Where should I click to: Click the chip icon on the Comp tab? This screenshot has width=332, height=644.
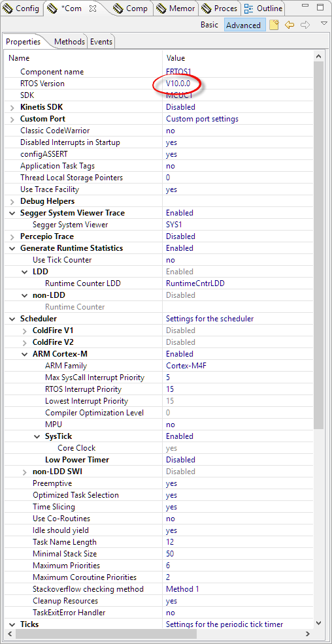(x=118, y=8)
